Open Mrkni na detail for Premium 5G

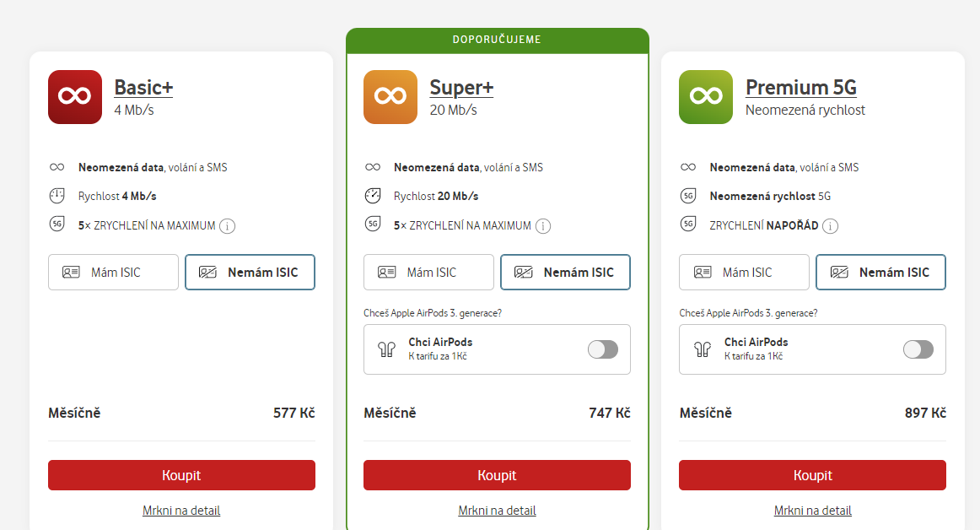click(x=812, y=511)
